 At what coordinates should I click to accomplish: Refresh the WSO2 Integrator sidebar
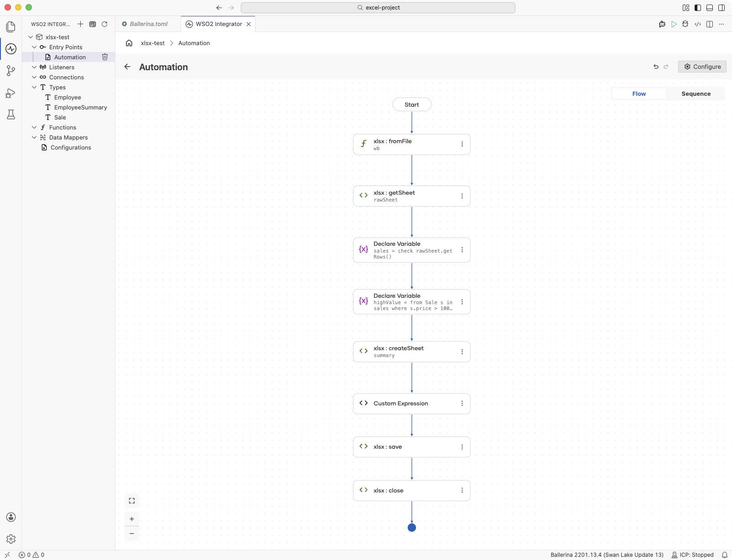click(104, 24)
